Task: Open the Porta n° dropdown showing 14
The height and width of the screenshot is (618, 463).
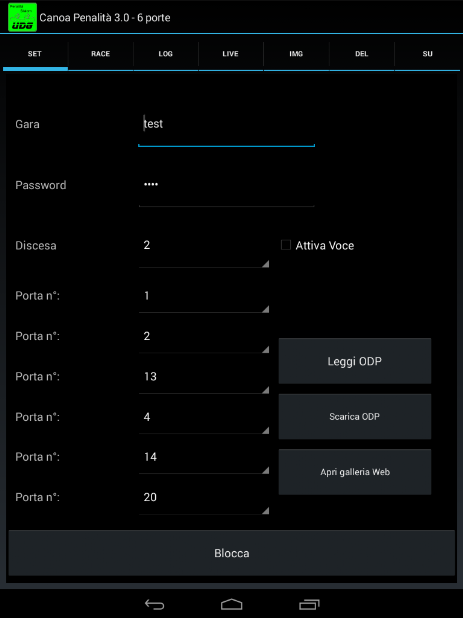Action: coord(204,460)
